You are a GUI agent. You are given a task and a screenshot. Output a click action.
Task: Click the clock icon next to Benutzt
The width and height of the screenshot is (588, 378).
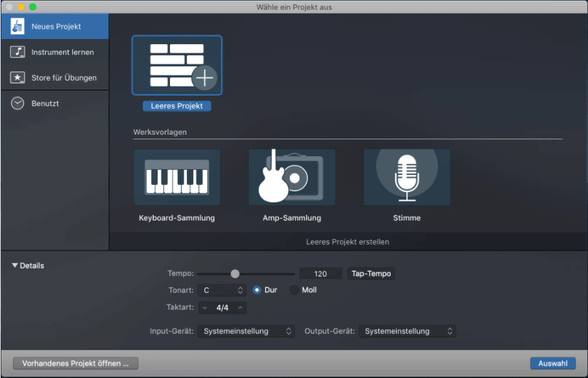coord(18,103)
